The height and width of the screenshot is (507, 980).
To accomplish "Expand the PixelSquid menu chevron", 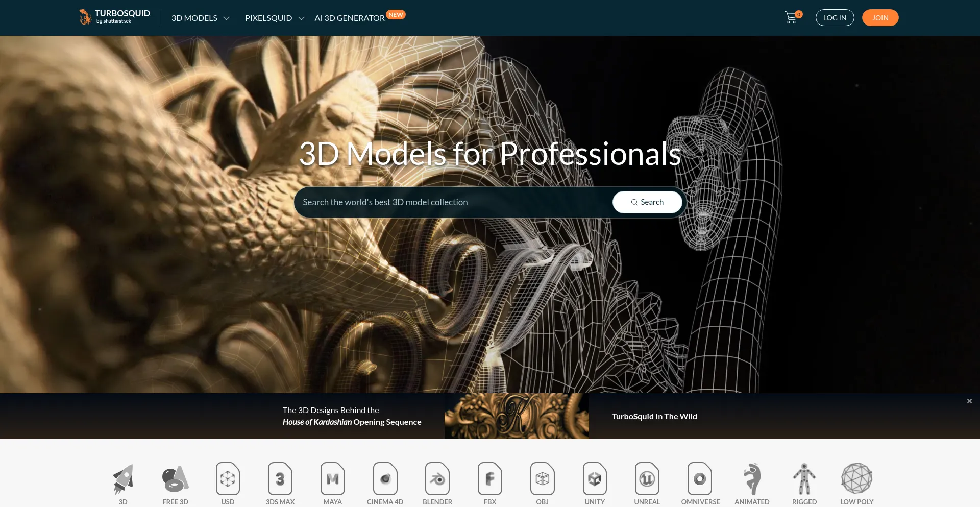I will 301,18.
